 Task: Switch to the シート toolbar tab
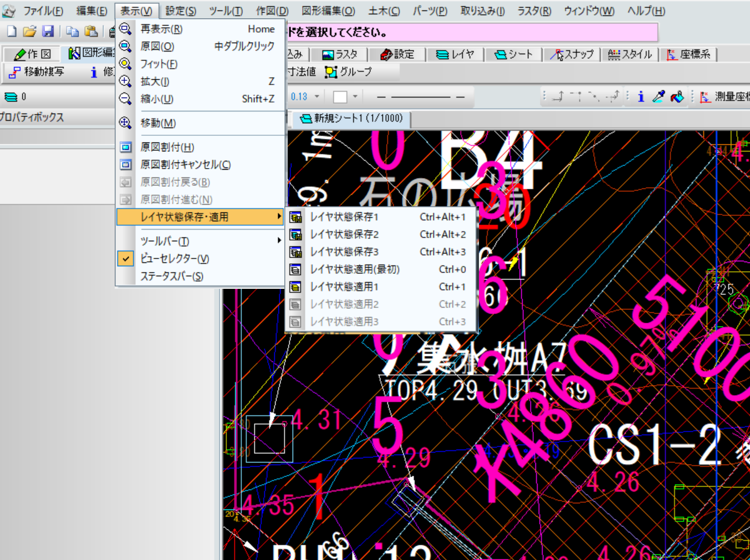[513, 54]
